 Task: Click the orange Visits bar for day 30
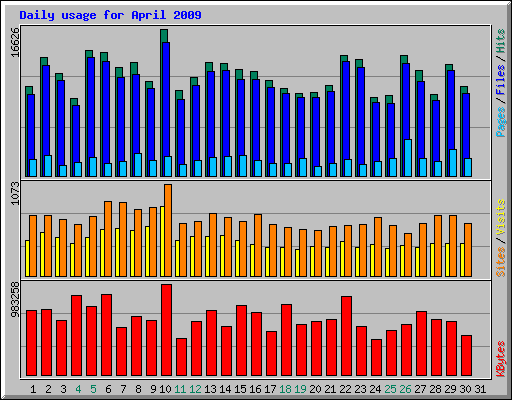[468, 250]
